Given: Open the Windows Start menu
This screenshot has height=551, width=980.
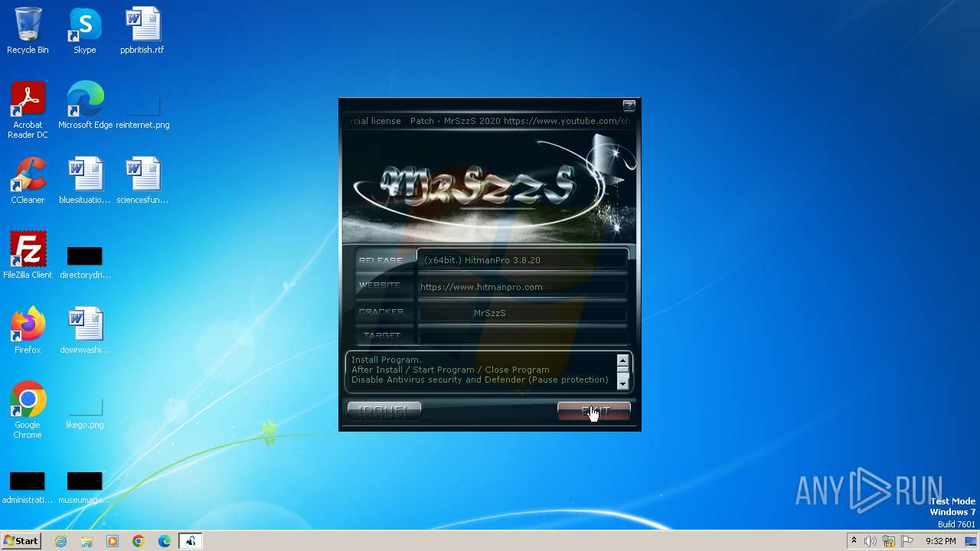Looking at the screenshot, I should coord(21,541).
